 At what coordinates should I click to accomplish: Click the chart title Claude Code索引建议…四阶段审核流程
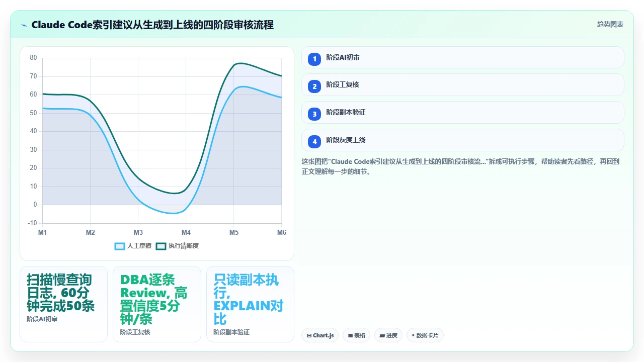pos(152,25)
